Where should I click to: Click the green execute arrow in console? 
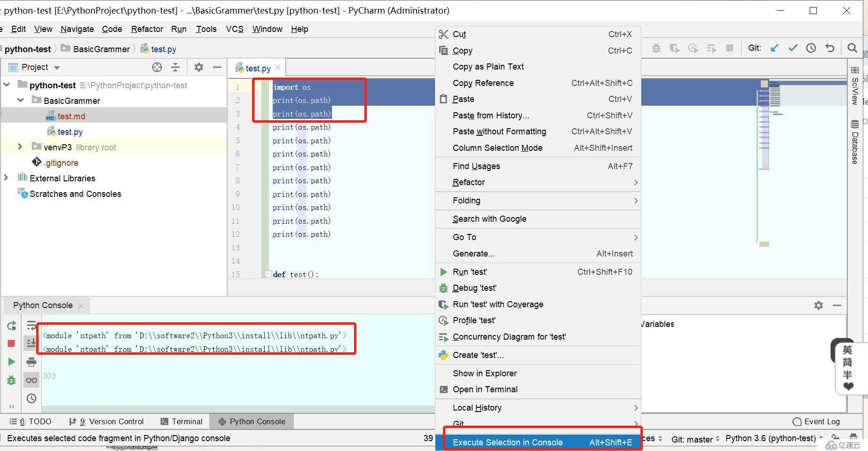click(12, 362)
